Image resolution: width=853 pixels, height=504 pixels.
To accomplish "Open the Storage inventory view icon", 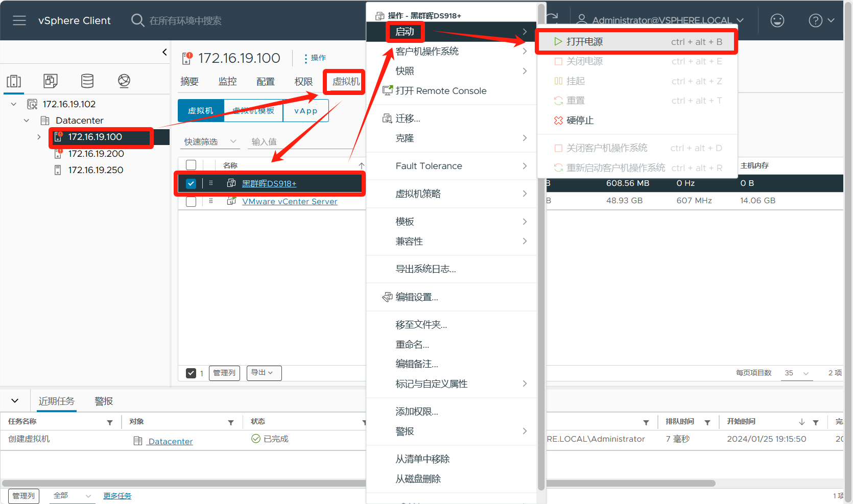I will point(87,81).
